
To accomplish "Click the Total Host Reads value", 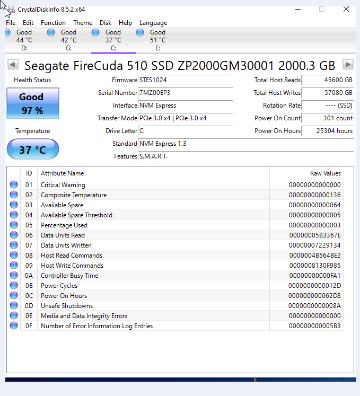I will [x=327, y=80].
